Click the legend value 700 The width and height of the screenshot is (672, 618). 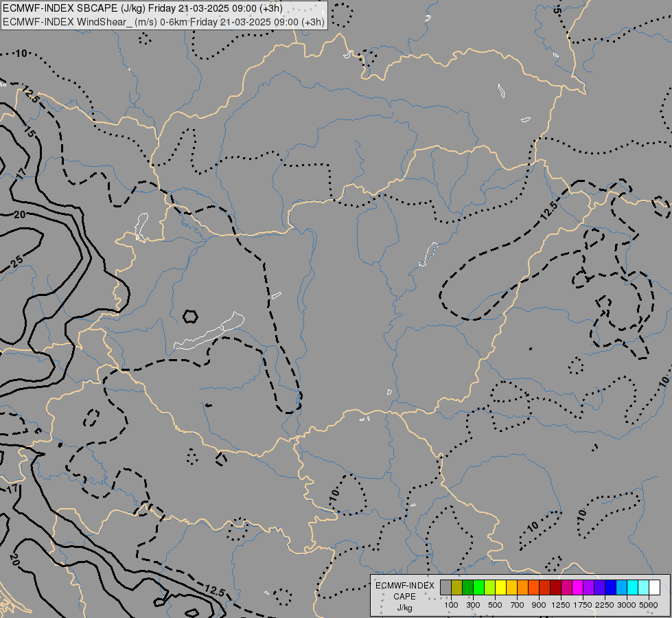pos(518,605)
